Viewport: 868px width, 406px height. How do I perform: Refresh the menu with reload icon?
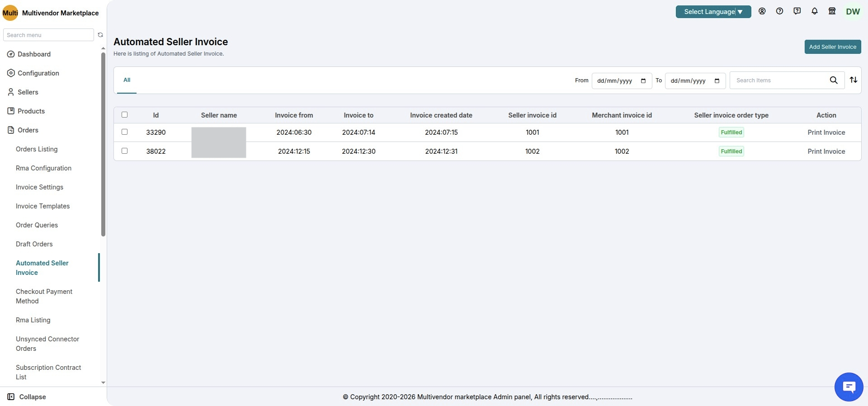100,35
